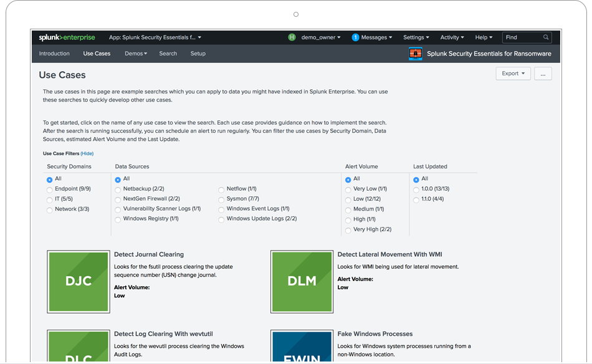The image size is (592, 364).
Task: Expand the Demos menu
Action: 136,54
